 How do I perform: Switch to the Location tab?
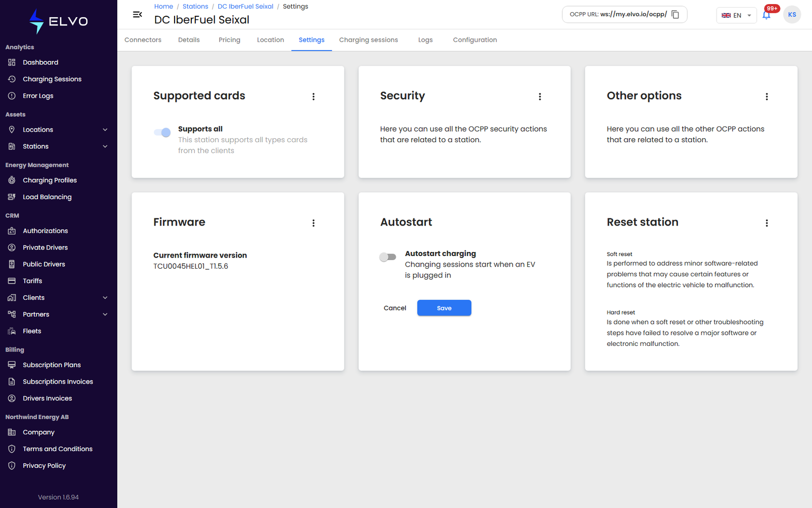[270, 40]
